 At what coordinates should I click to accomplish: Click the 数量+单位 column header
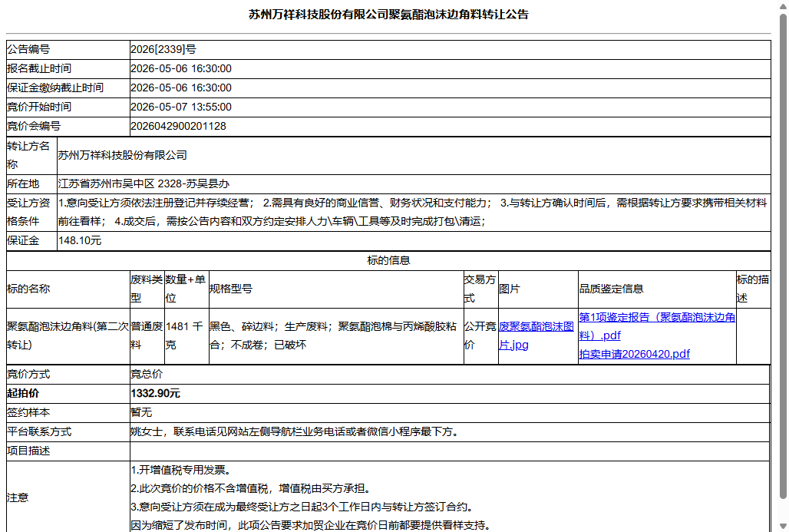[186, 289]
